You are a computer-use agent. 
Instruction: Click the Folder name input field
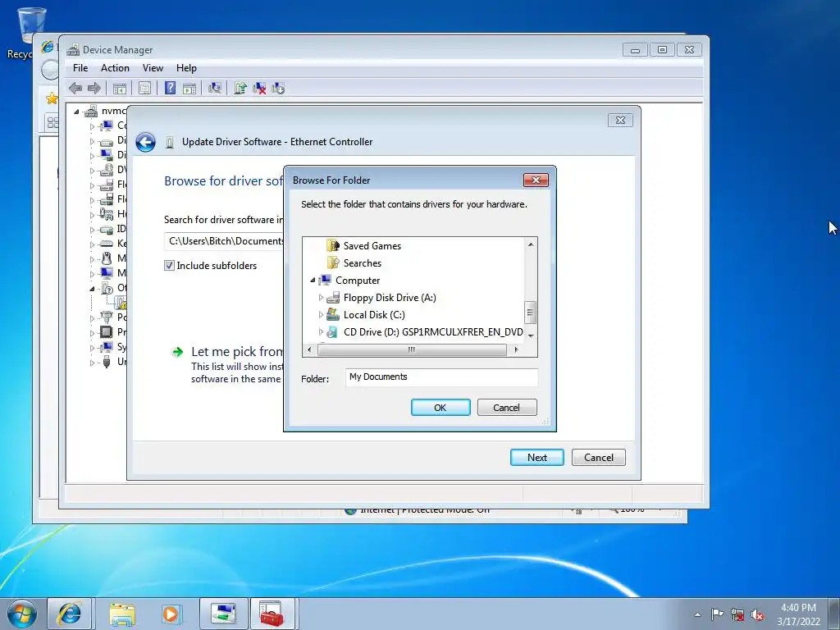(441, 377)
